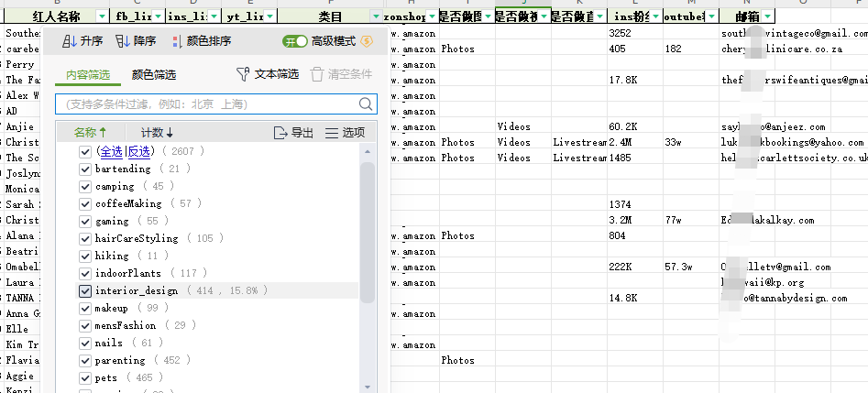Click the color sort (颜色排序) icon
The width and height of the screenshot is (868, 393).
(x=176, y=41)
